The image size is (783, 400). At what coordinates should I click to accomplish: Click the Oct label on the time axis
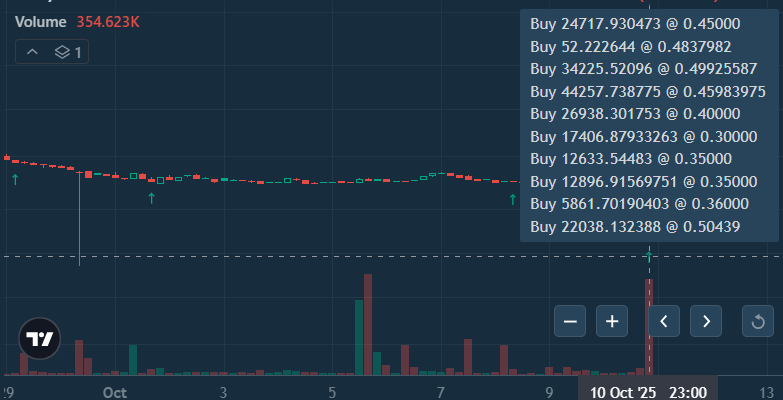(x=116, y=391)
